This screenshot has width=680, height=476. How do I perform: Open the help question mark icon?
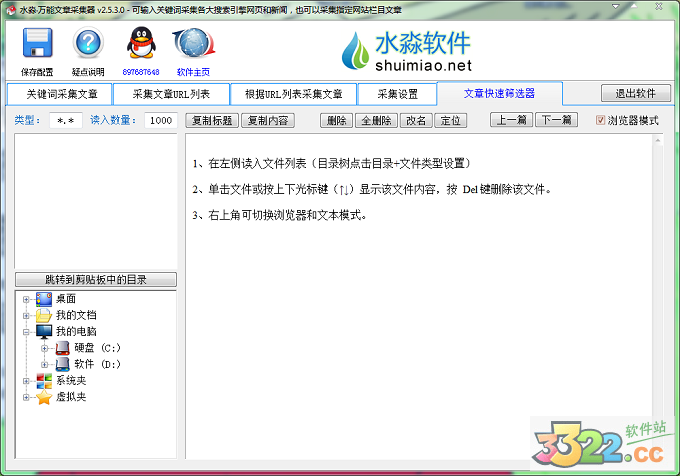click(88, 42)
